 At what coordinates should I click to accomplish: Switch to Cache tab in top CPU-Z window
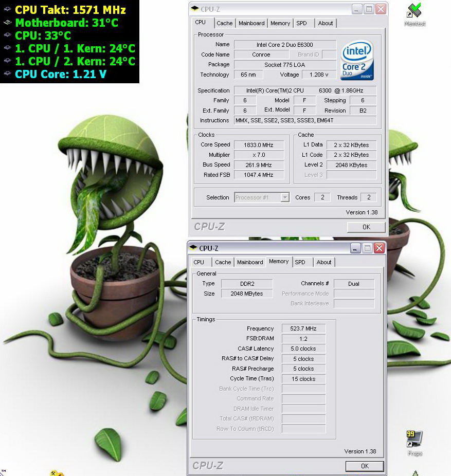pos(224,23)
